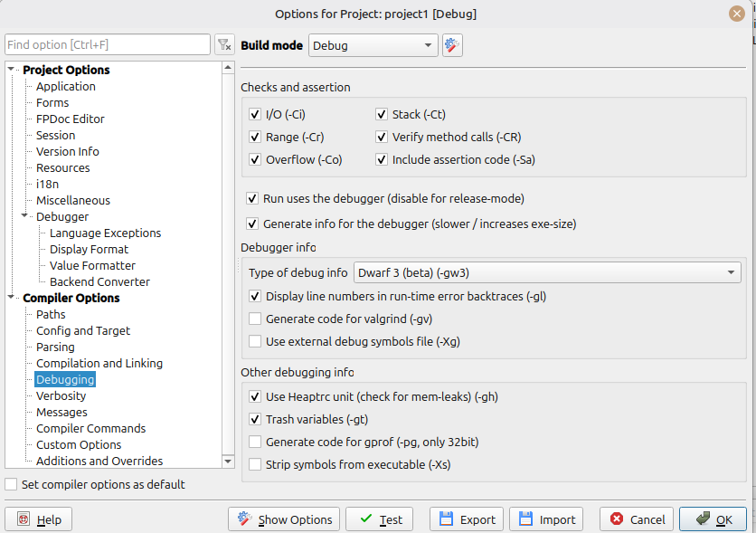
Task: Collapse the Compiler Options tree section
Action: coord(11,298)
